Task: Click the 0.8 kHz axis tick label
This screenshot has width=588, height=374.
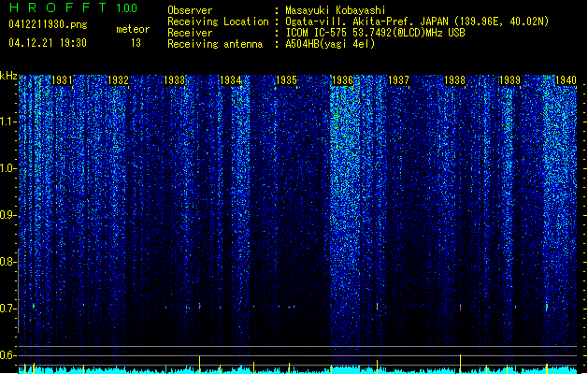Action: (7, 262)
